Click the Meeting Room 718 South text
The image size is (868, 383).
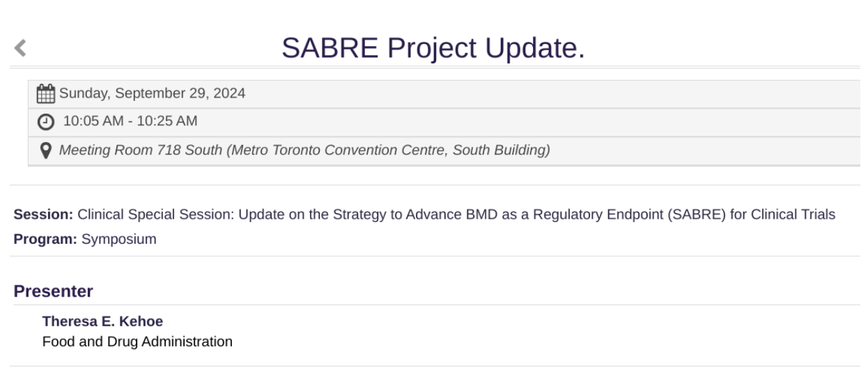140,150
